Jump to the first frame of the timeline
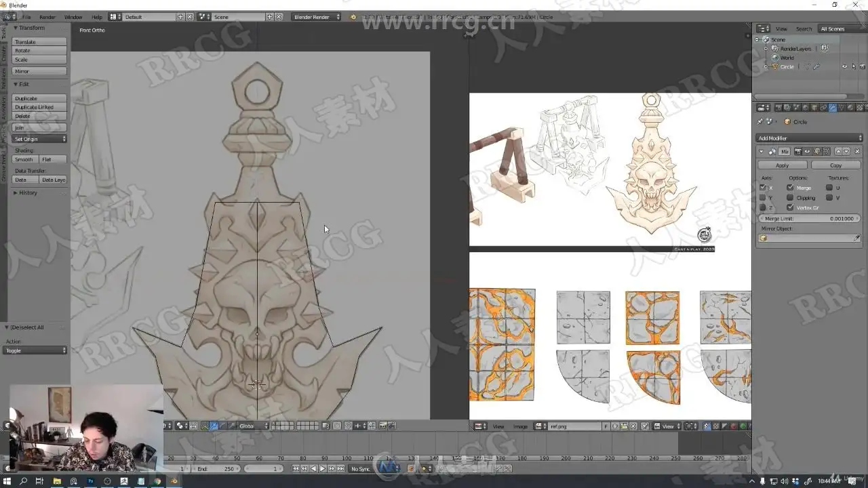This screenshot has width=868, height=488. tap(296, 469)
